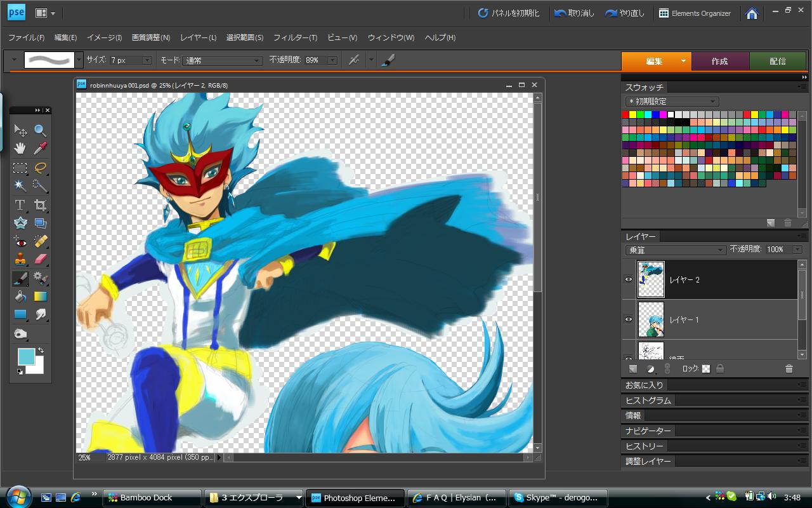Select the Sponge tool

click(20, 333)
